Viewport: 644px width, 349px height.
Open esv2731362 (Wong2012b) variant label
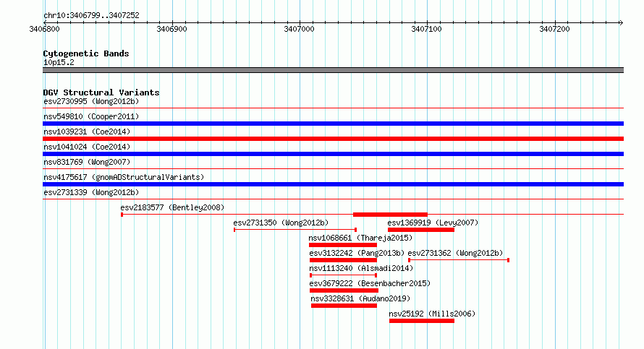tap(455, 253)
